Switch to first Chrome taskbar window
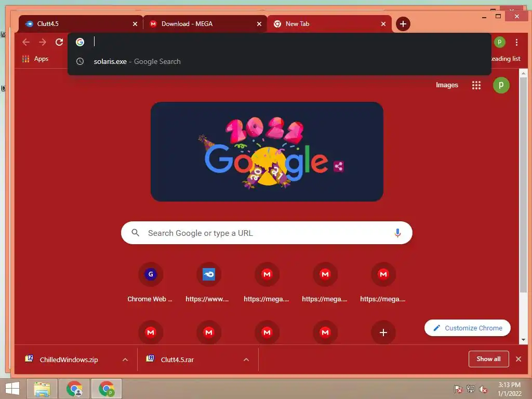The height and width of the screenshot is (399, 532). (74, 389)
